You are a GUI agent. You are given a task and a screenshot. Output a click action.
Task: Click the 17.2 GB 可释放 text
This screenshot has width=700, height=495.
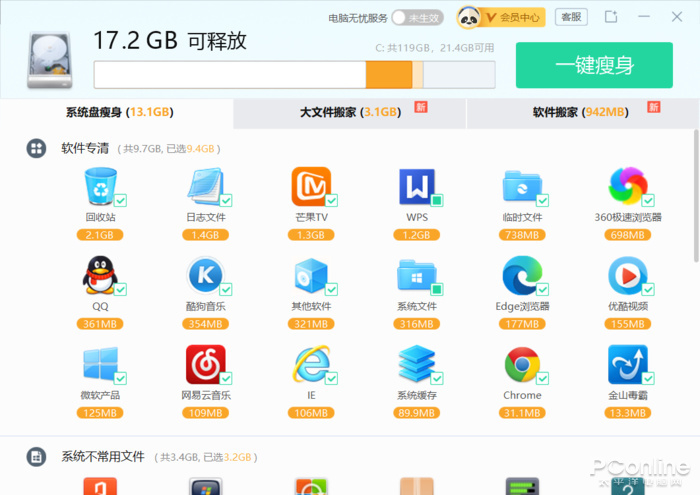click(x=170, y=40)
